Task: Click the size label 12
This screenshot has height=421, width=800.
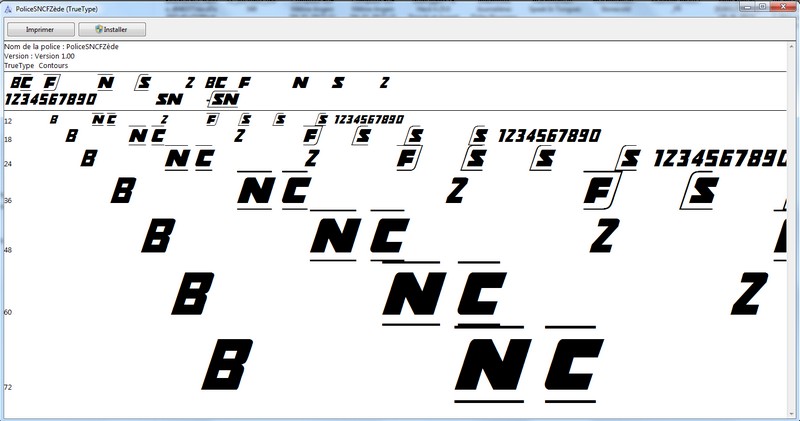Action: click(8, 121)
